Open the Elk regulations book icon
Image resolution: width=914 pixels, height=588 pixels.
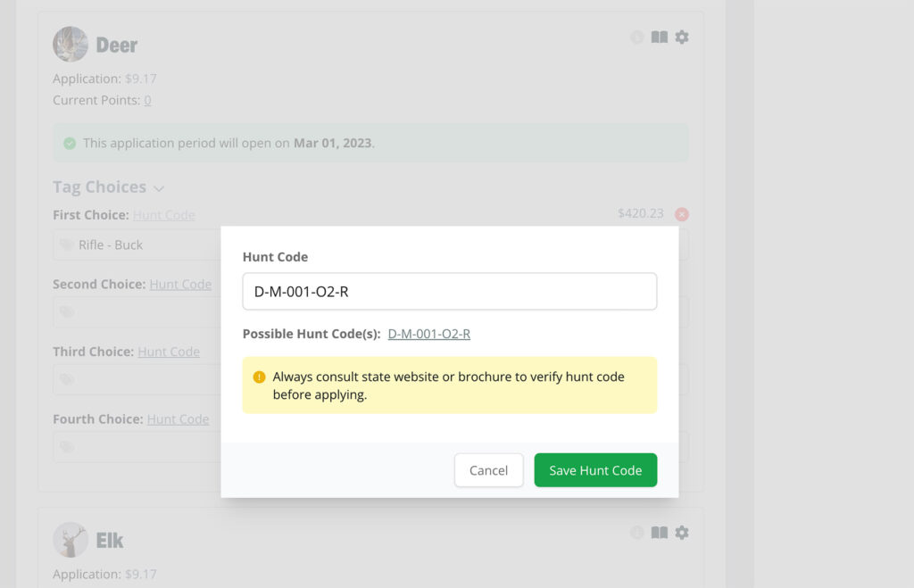point(660,533)
